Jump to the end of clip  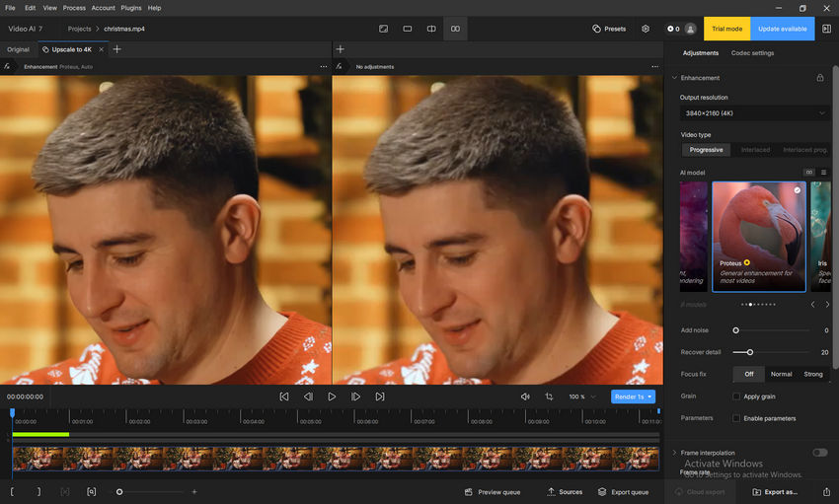(x=380, y=396)
